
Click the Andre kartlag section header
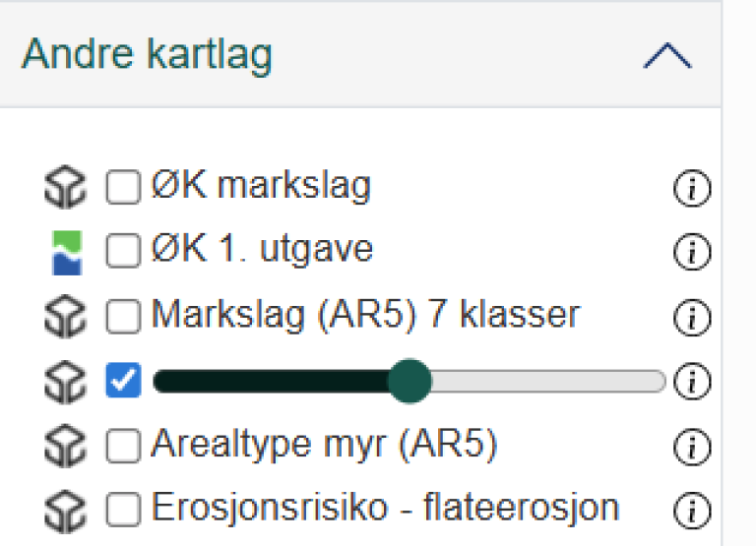point(148,56)
